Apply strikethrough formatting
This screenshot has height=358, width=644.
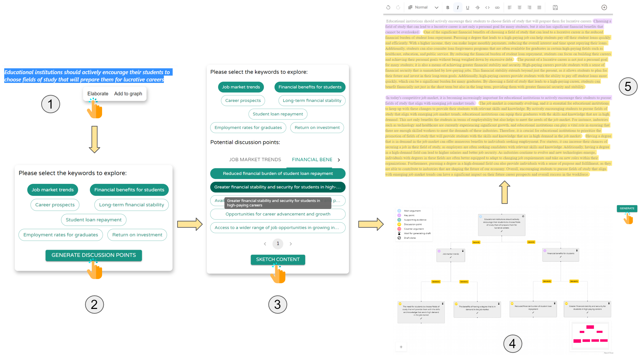click(478, 7)
